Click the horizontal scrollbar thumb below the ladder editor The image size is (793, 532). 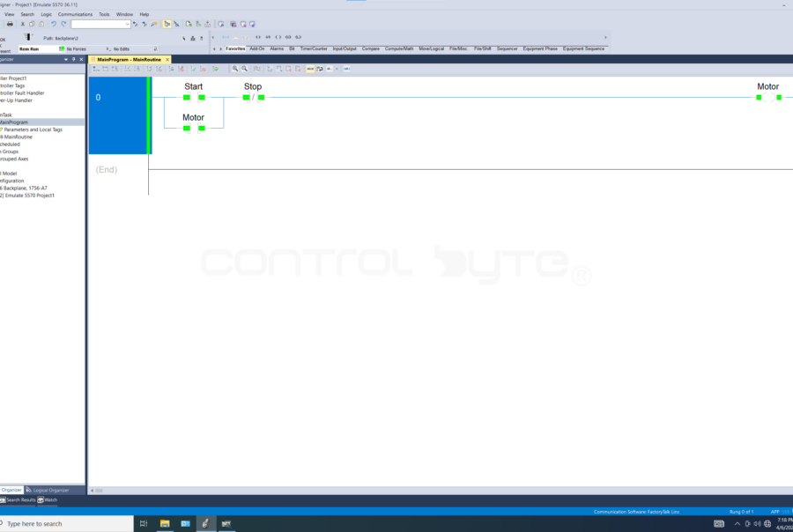tap(99, 491)
